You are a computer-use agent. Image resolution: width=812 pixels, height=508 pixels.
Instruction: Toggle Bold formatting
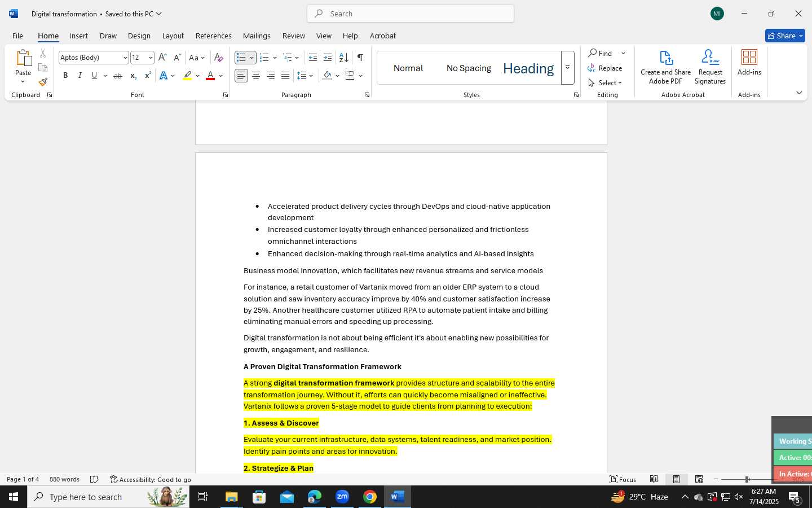click(65, 76)
